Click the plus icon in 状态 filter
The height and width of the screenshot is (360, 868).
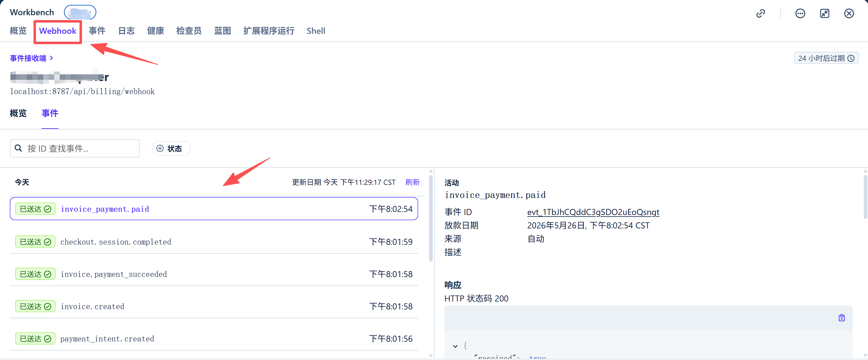(160, 149)
